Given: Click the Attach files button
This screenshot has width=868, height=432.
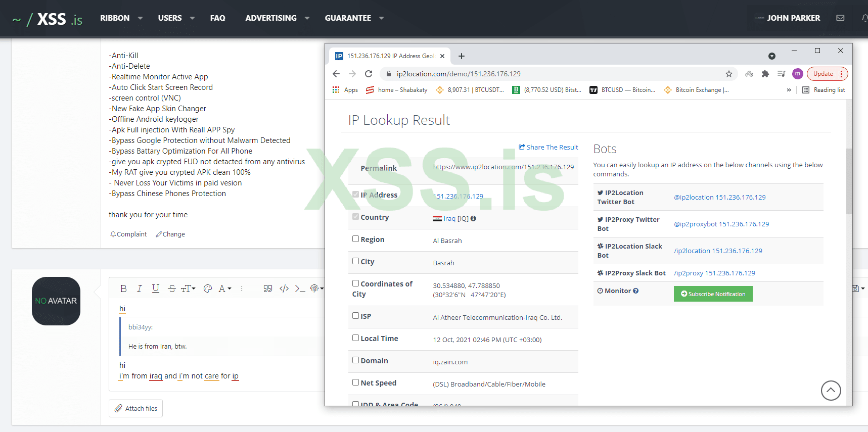Looking at the screenshot, I should coord(135,408).
